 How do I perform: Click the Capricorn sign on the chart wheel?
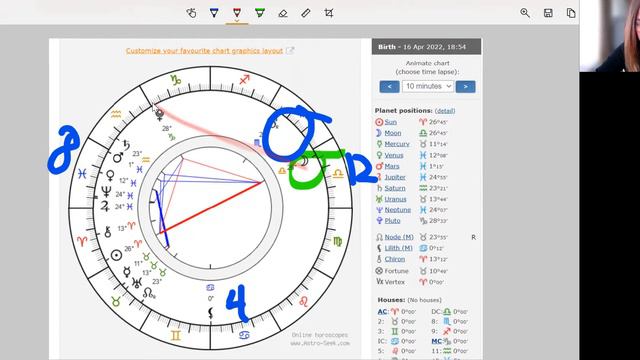click(176, 80)
